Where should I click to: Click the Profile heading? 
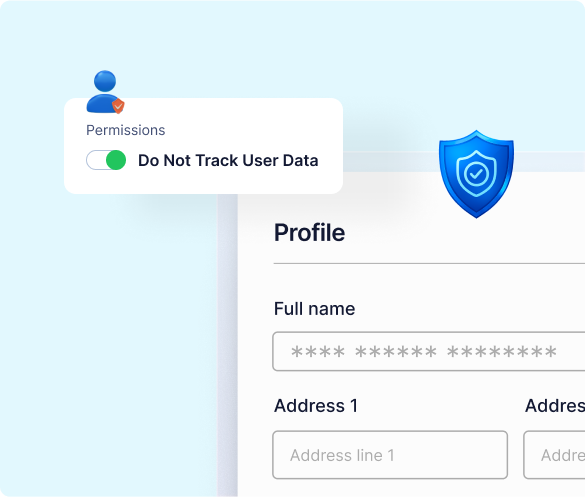(x=309, y=233)
